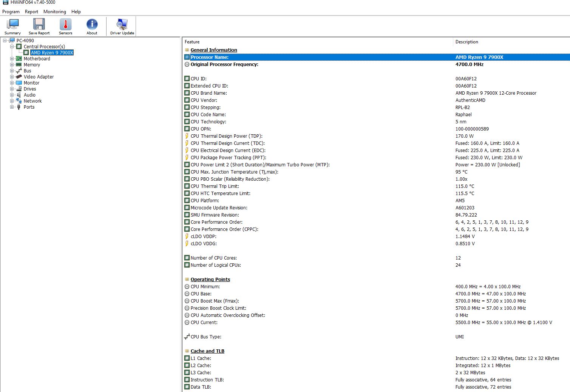Expand the Bus node
The height and width of the screenshot is (392, 570).
(x=12, y=71)
